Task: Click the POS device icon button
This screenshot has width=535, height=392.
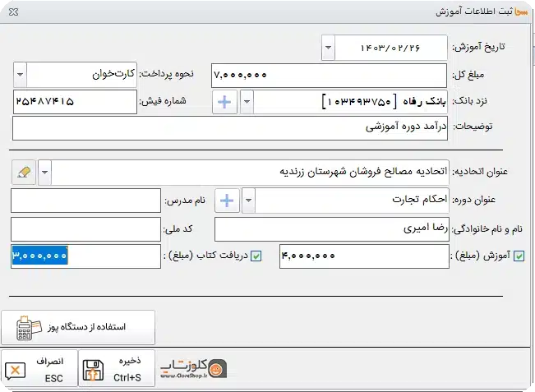Action: tap(78, 327)
